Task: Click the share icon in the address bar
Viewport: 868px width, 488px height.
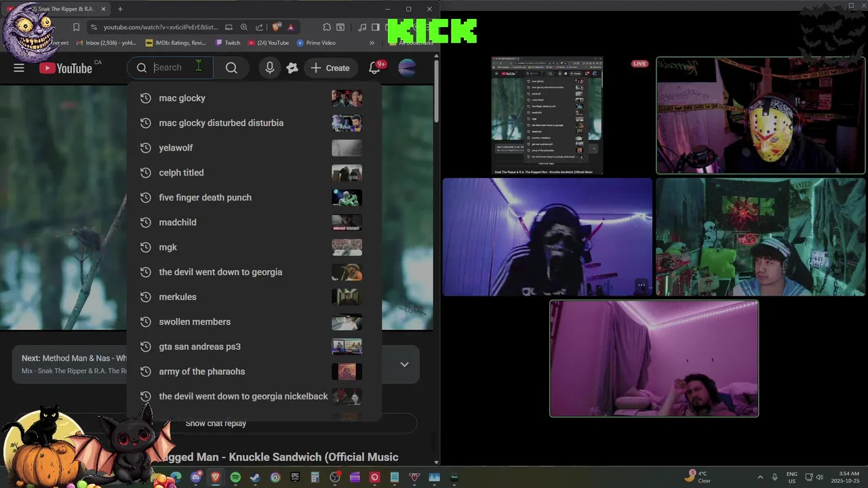Action: (x=259, y=27)
